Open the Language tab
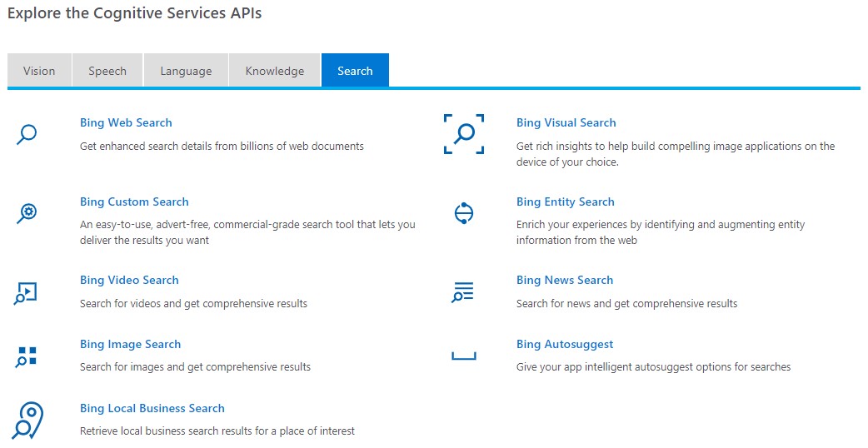Viewport: 868px width, 448px height. pos(186,71)
